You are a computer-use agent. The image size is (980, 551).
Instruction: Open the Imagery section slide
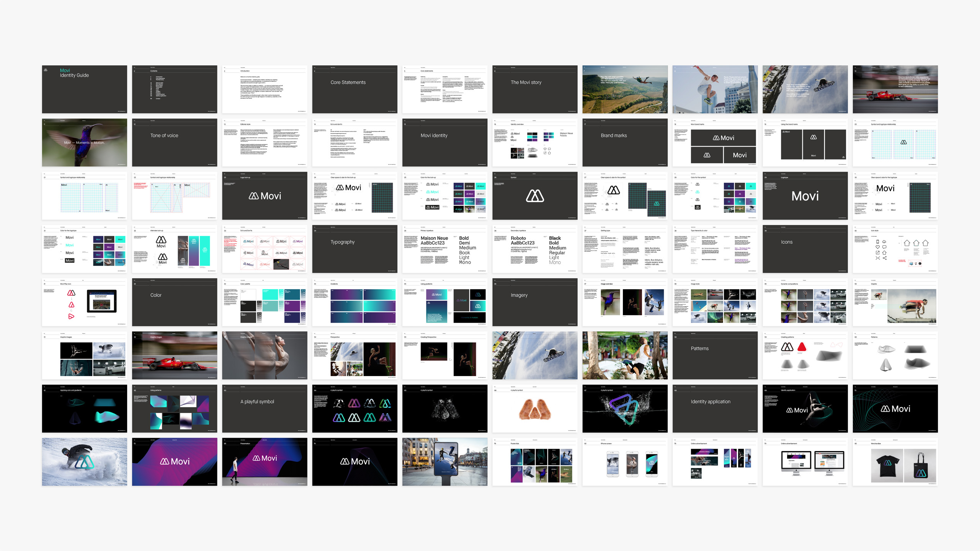(x=535, y=302)
